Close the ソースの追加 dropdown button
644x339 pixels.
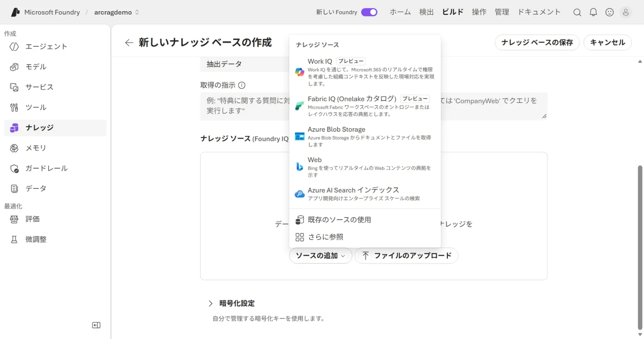click(320, 256)
